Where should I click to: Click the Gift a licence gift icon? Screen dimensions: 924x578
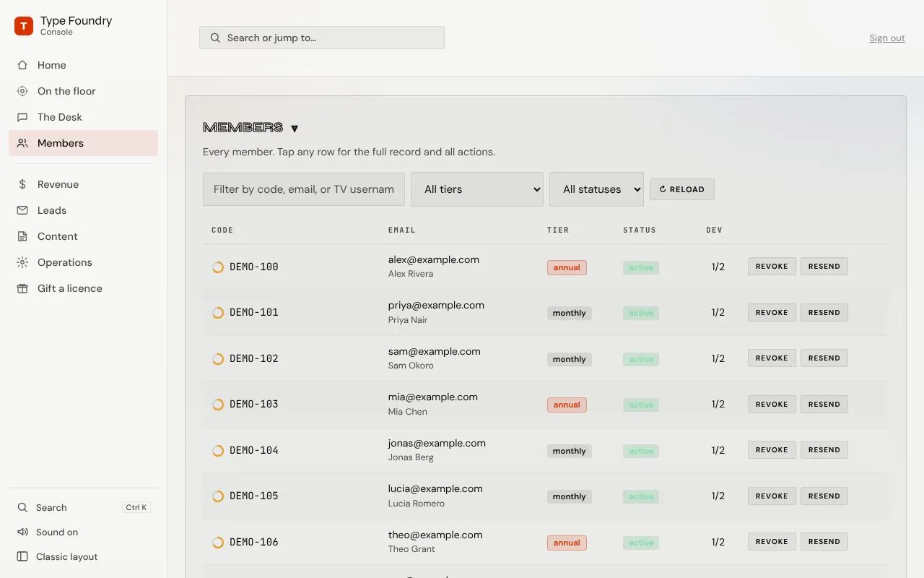[x=23, y=288]
